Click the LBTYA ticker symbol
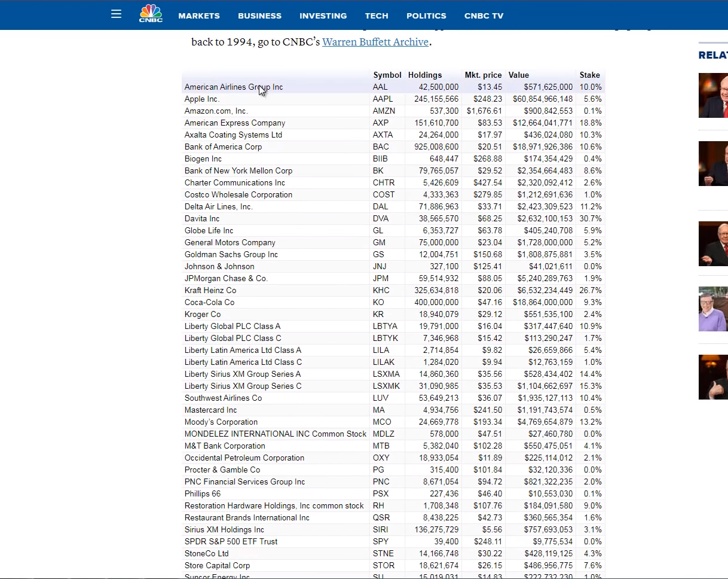The height and width of the screenshot is (579, 728). (x=385, y=326)
